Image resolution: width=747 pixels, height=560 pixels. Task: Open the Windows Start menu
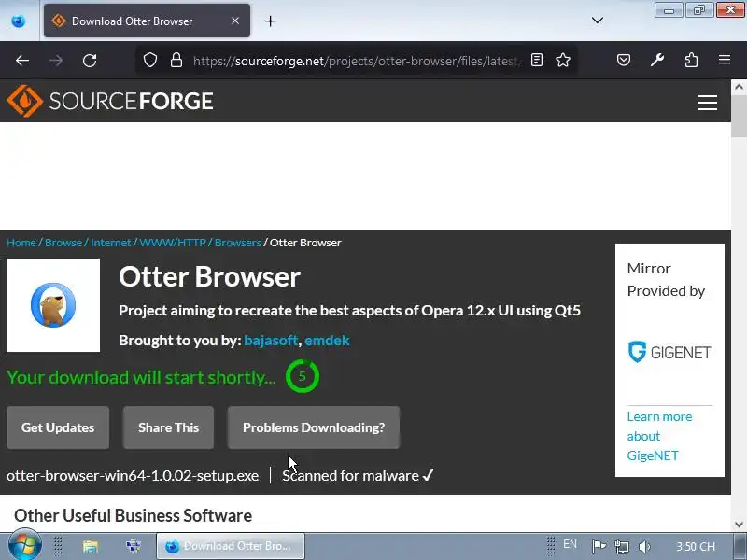[24, 546]
